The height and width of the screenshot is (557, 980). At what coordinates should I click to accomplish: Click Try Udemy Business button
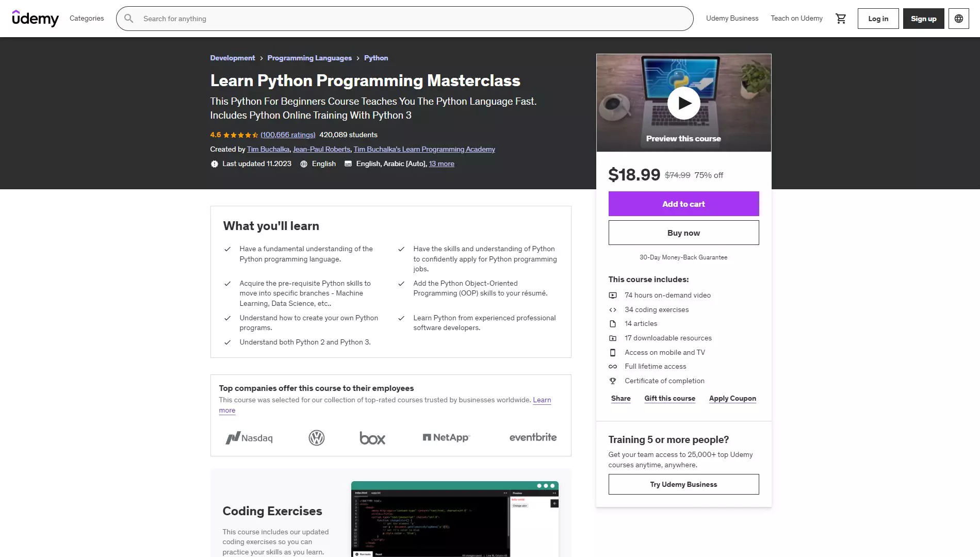click(683, 484)
